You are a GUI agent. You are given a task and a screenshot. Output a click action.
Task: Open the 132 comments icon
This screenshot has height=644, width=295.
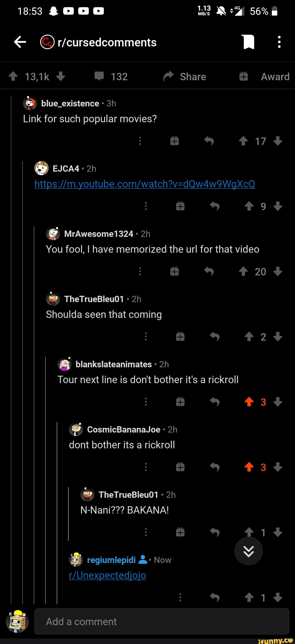pos(99,76)
